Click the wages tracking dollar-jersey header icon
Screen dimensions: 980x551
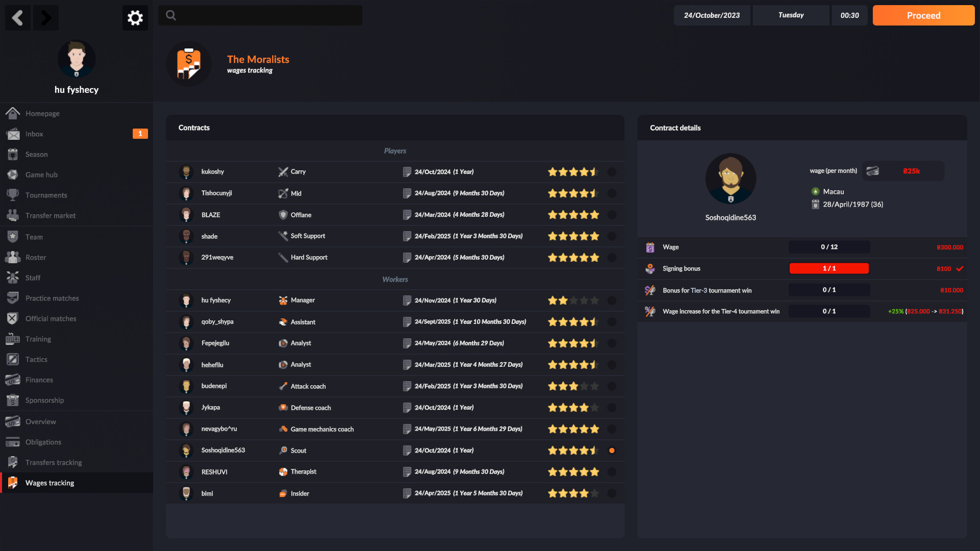coord(188,63)
